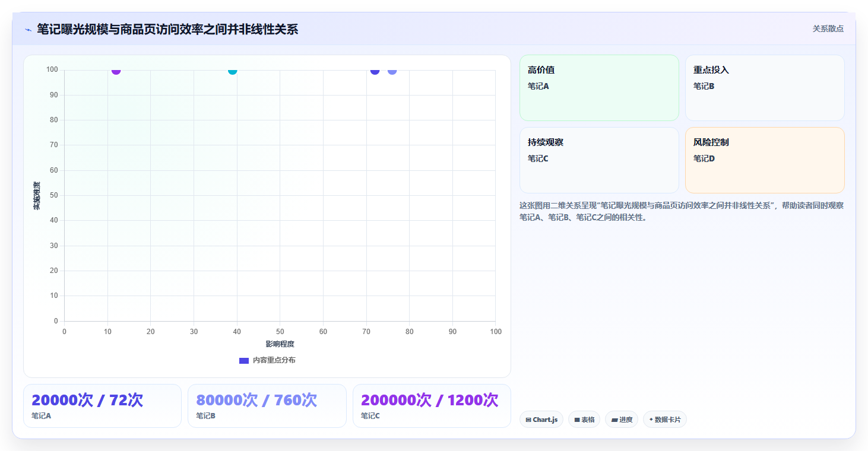Click the main title about 笔记曝光规模

point(167,29)
